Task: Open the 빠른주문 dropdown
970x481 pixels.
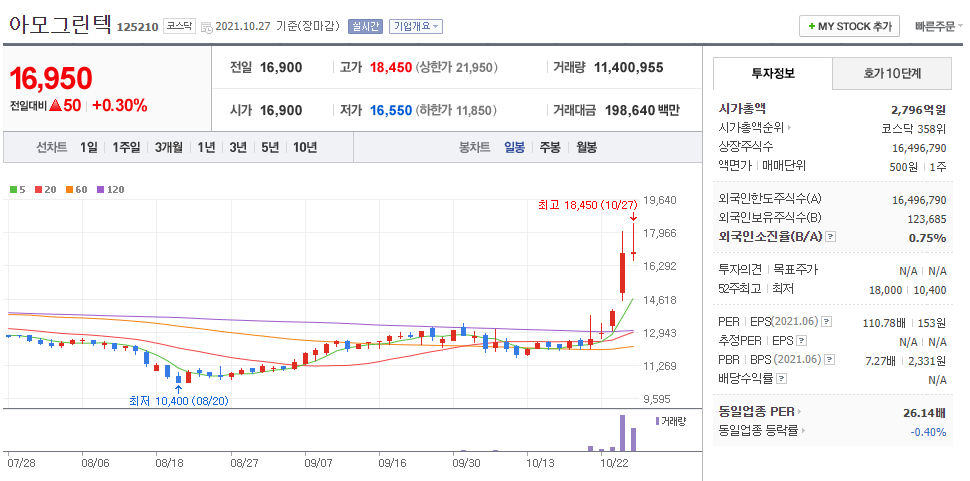Action: point(939,27)
